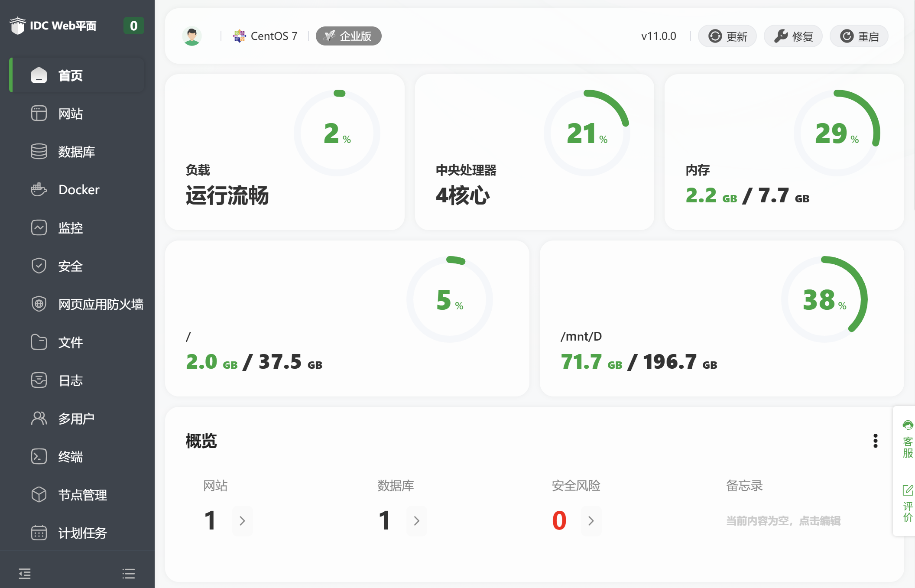
Task: Open the Docker management page
Action: point(77,190)
